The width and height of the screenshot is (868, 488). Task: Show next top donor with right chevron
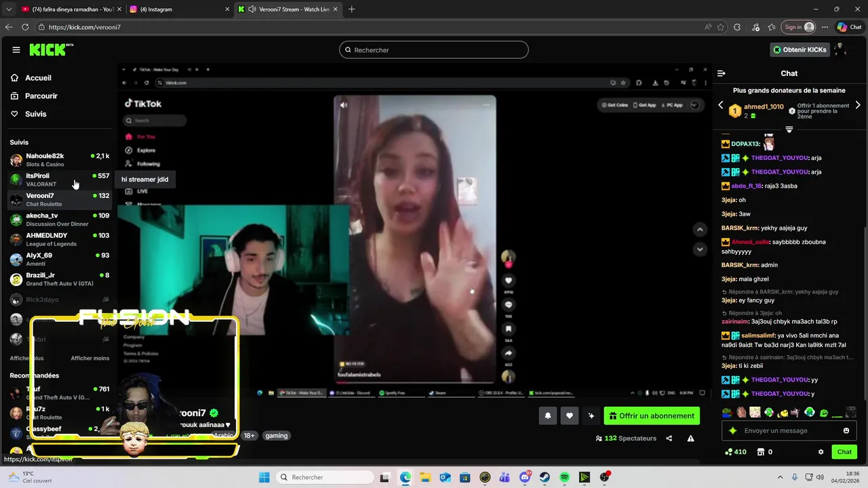tap(858, 105)
